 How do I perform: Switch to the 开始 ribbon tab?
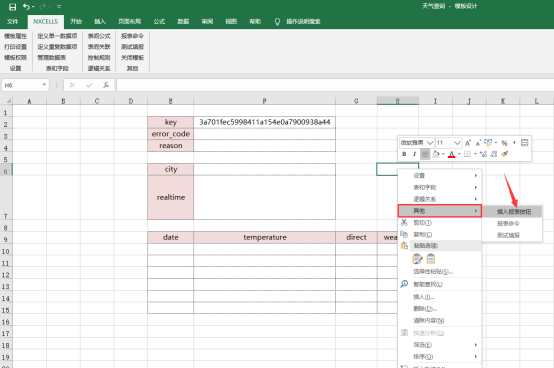(x=76, y=22)
